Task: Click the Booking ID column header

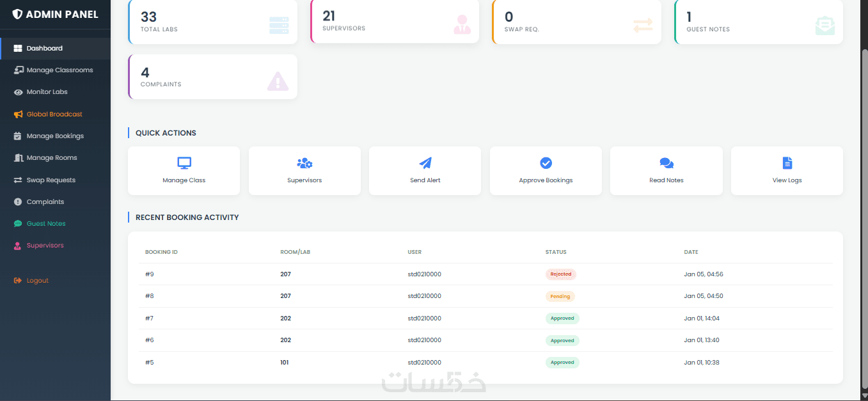Action: coord(161,252)
